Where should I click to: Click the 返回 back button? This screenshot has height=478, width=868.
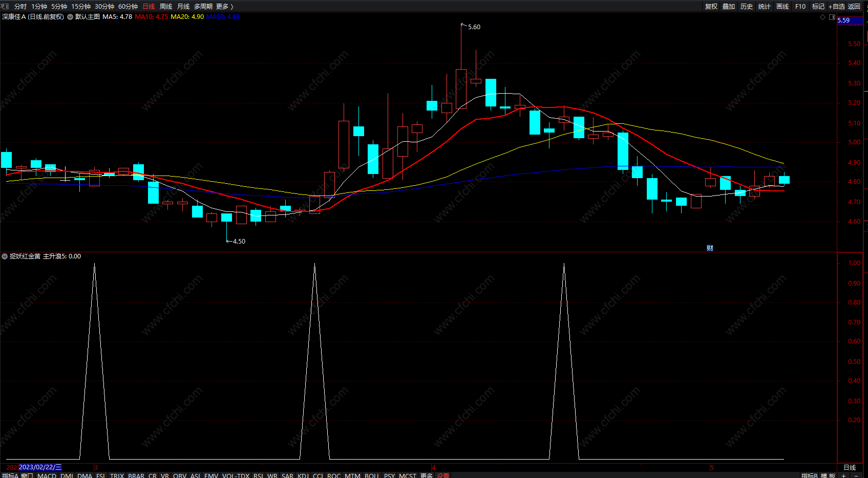click(854, 6)
